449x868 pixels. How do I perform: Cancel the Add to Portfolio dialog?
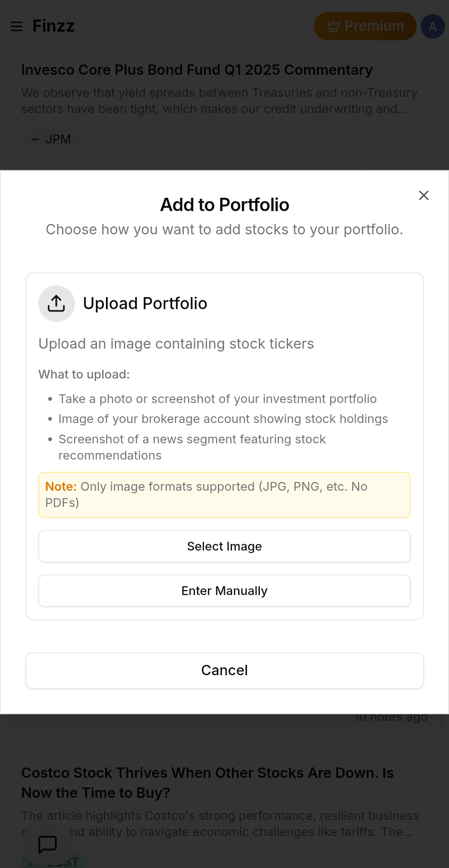[224, 670]
